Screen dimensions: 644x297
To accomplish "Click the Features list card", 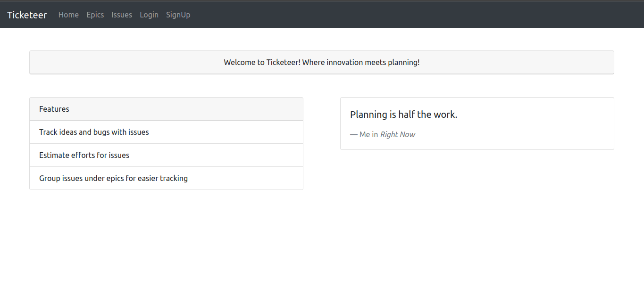I will [x=166, y=143].
